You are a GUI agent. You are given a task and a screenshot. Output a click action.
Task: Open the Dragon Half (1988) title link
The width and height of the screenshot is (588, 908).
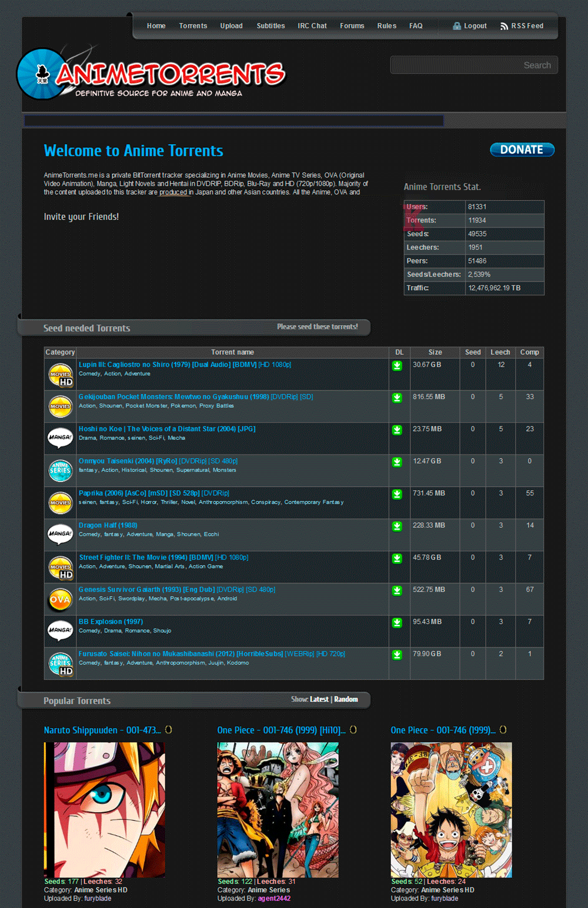point(108,525)
